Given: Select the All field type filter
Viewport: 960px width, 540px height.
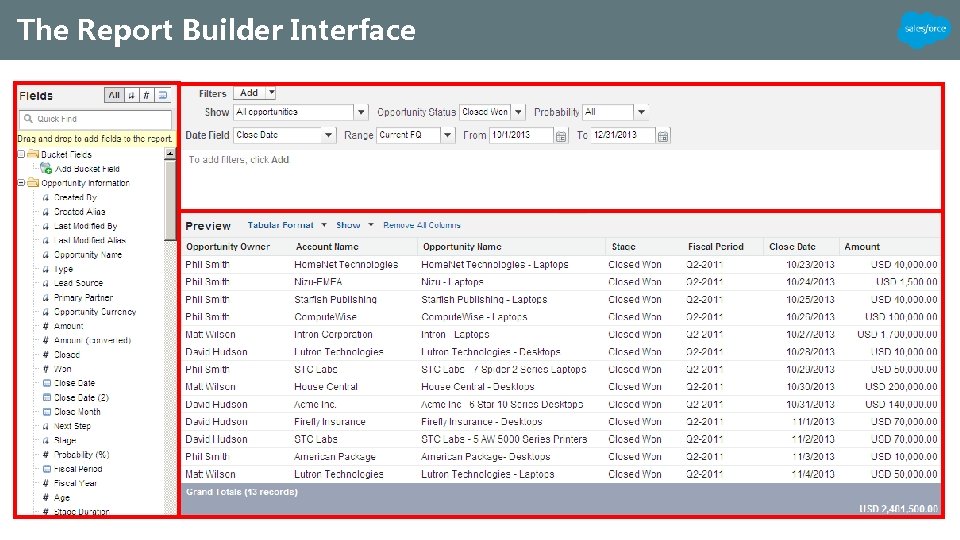Looking at the screenshot, I should pos(114,95).
